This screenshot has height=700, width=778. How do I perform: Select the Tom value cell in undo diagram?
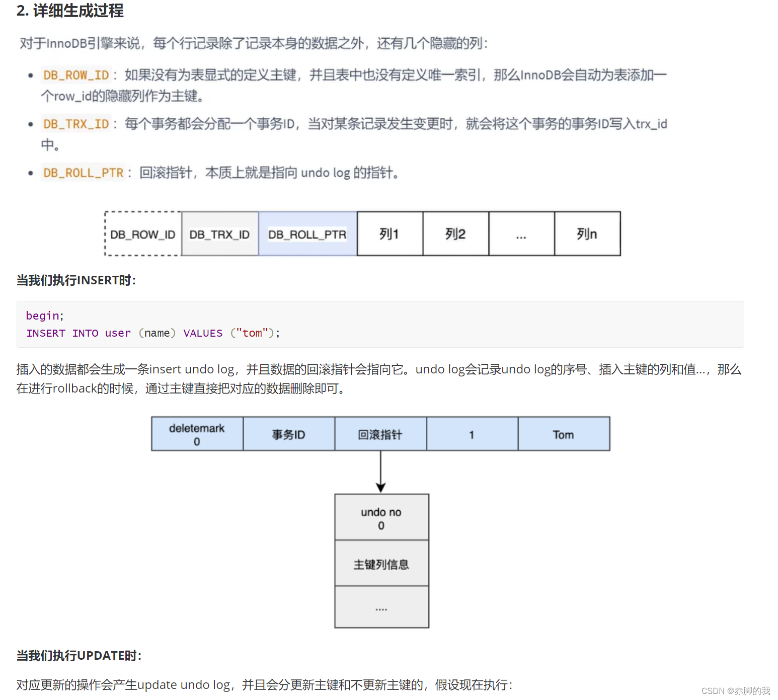click(x=563, y=433)
